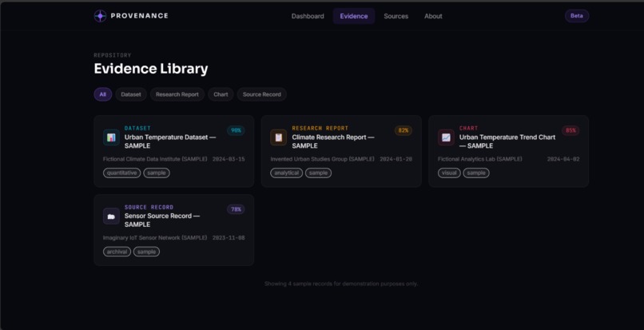The width and height of the screenshot is (644, 330).
Task: Click the archival tag
Action: coord(117,252)
